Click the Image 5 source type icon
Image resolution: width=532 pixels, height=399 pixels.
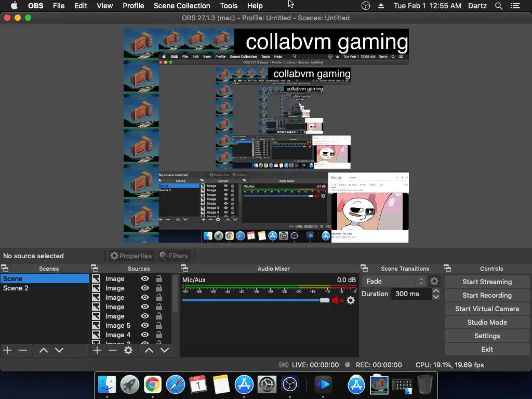click(96, 325)
